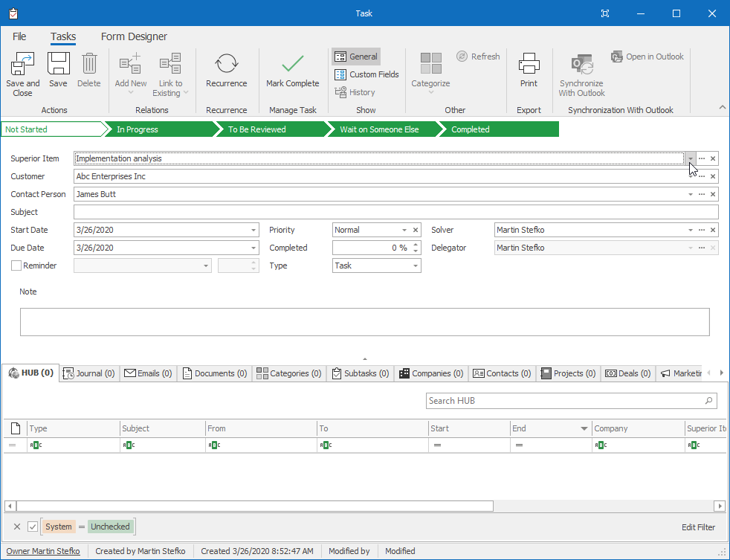Click the Save and Close icon
Screen dimensions: 730x560
pyautogui.click(x=22, y=65)
